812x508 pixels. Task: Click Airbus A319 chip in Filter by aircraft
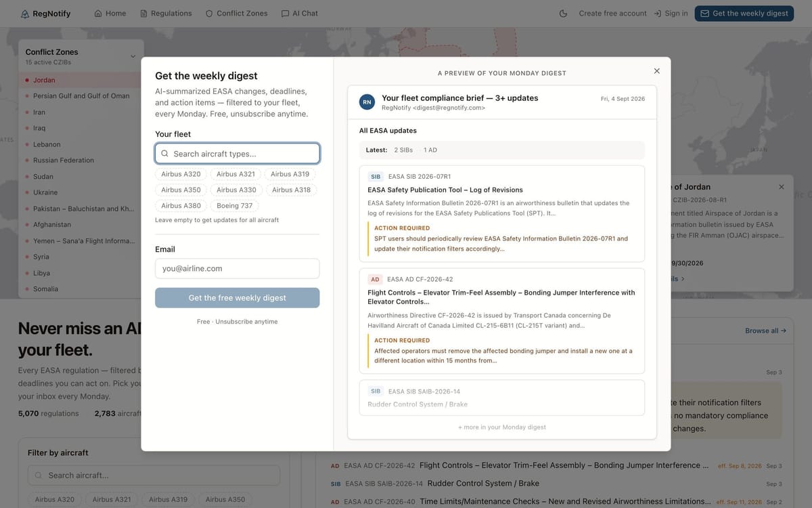click(x=168, y=500)
